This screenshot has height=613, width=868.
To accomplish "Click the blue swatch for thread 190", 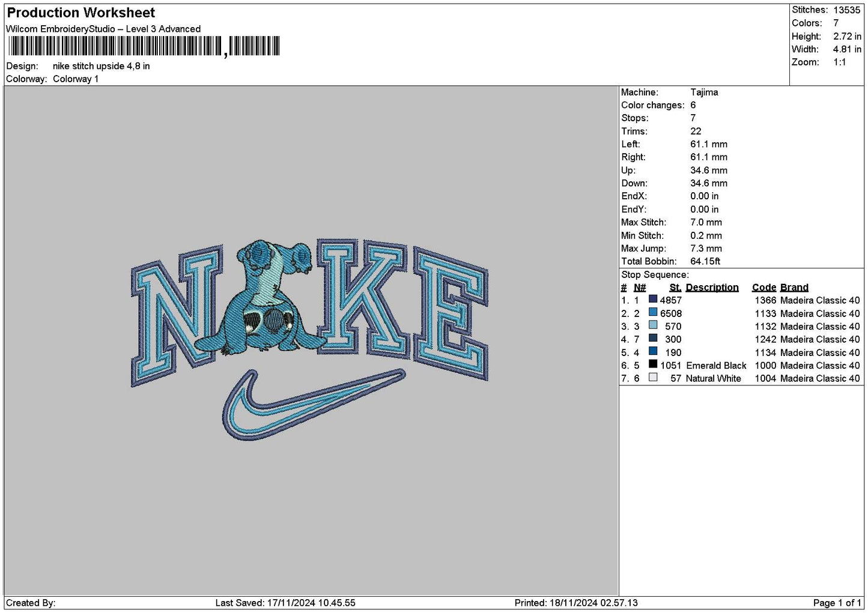I will (x=653, y=352).
